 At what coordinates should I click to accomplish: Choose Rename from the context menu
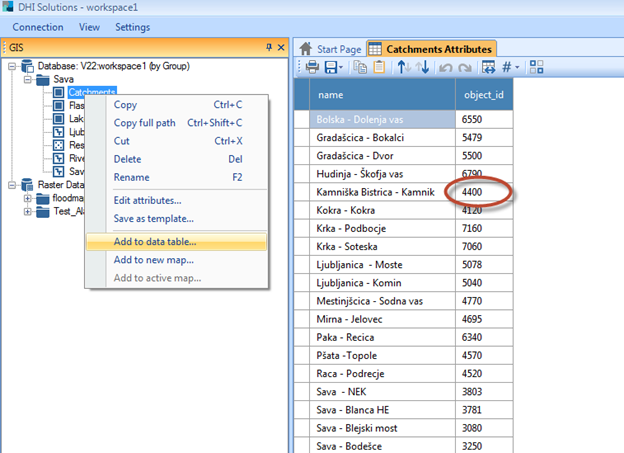coord(176,177)
